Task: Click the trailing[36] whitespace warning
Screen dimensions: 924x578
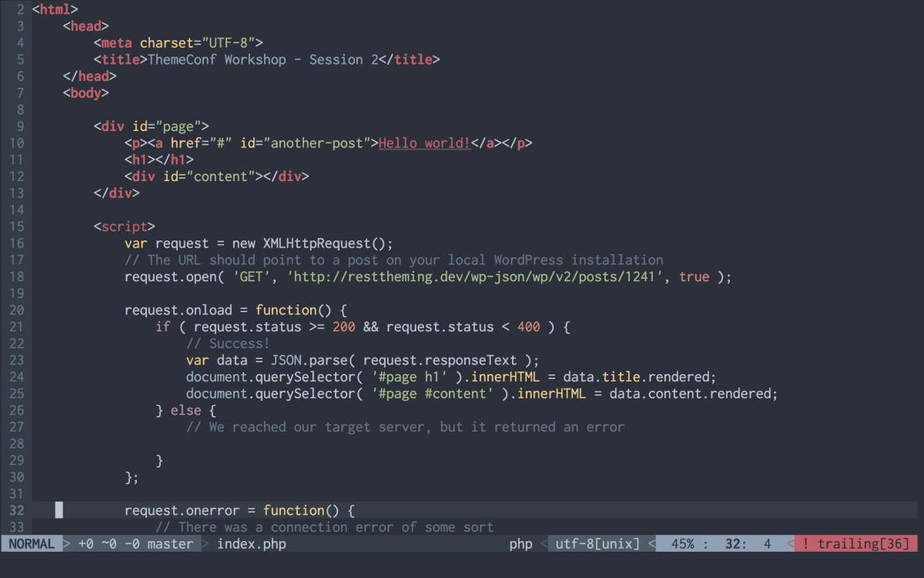Action: pyautogui.click(x=855, y=543)
